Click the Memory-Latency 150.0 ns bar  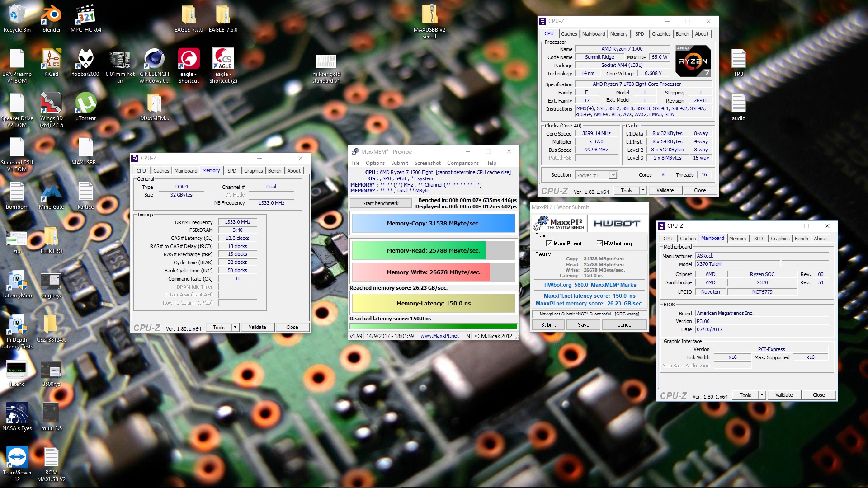[x=433, y=304]
